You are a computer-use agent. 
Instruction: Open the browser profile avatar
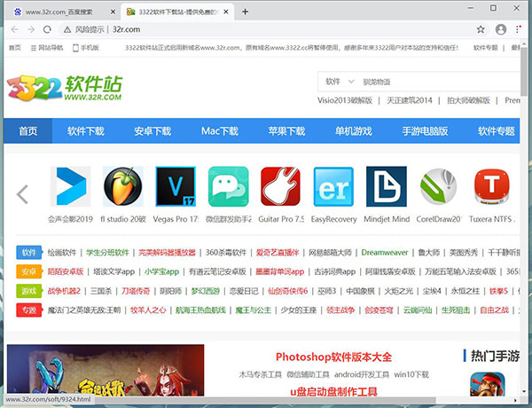tap(501, 29)
